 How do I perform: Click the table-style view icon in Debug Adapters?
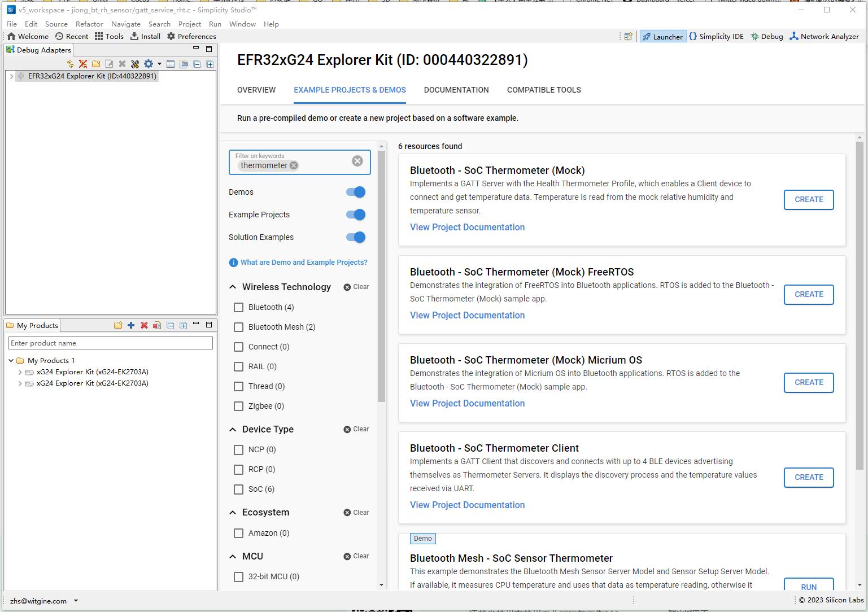(171, 64)
